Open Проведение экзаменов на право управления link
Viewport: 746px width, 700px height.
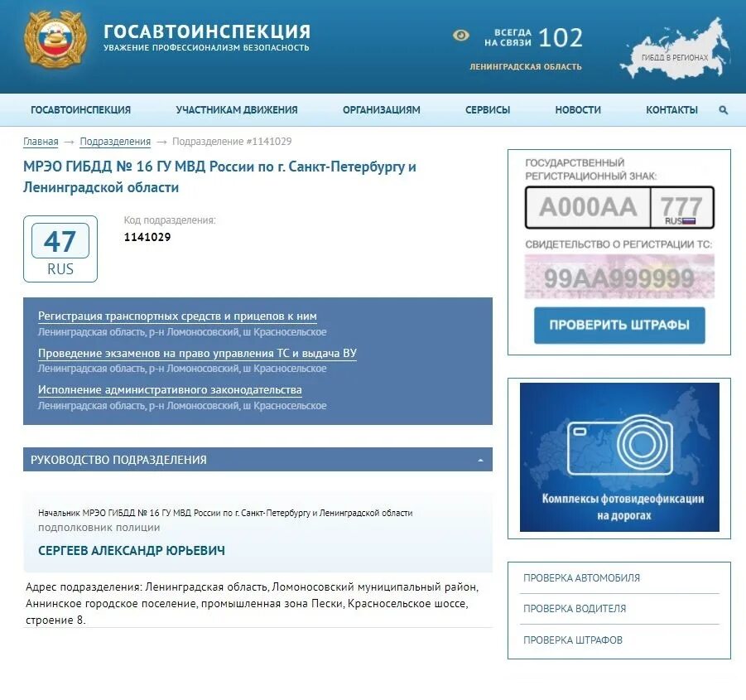(x=197, y=353)
